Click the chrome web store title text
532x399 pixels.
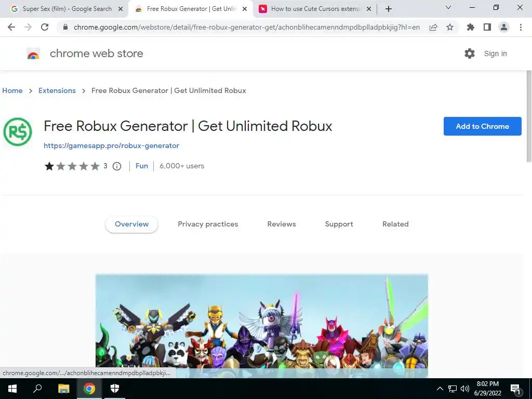pyautogui.click(x=96, y=54)
